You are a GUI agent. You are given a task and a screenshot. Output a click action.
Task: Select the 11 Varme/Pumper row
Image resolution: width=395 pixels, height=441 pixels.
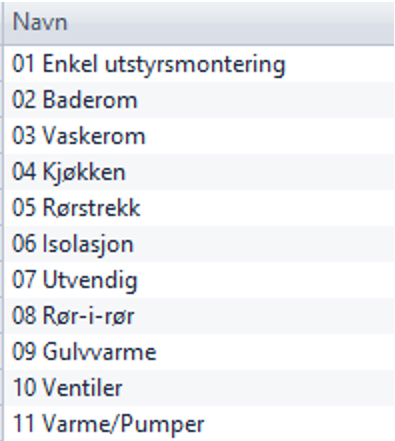(x=199, y=423)
